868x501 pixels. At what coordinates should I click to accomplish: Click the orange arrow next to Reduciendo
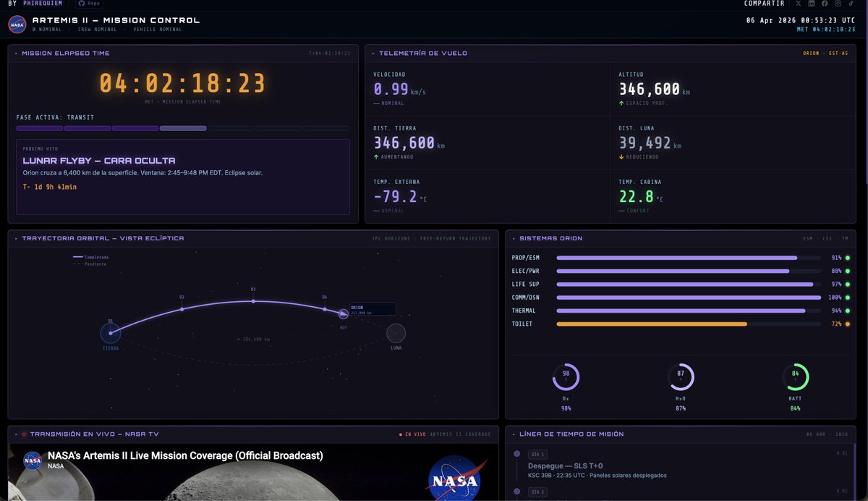pos(621,157)
